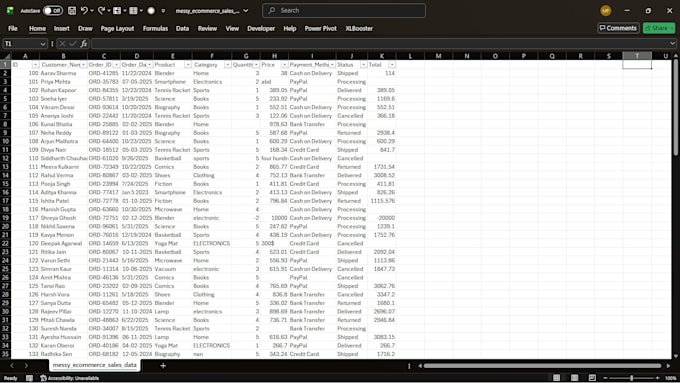Open the Review tab
Viewport: 680px width, 383px height.
click(x=207, y=28)
